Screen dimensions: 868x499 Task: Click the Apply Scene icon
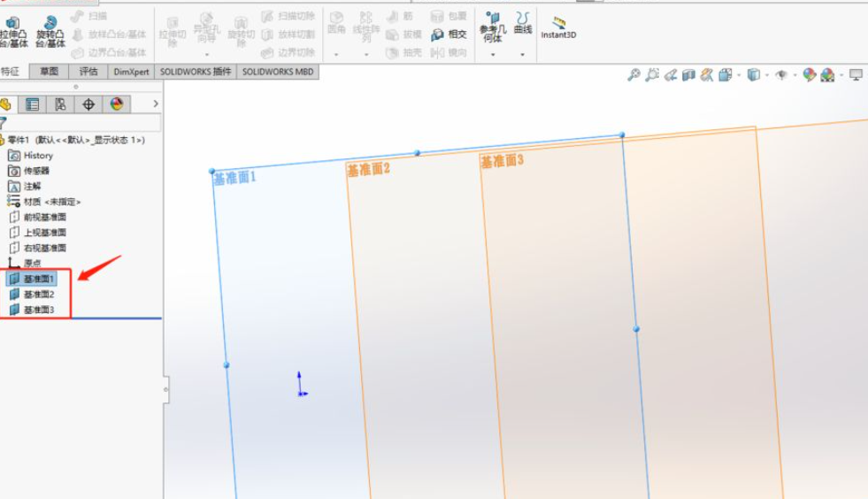point(827,75)
